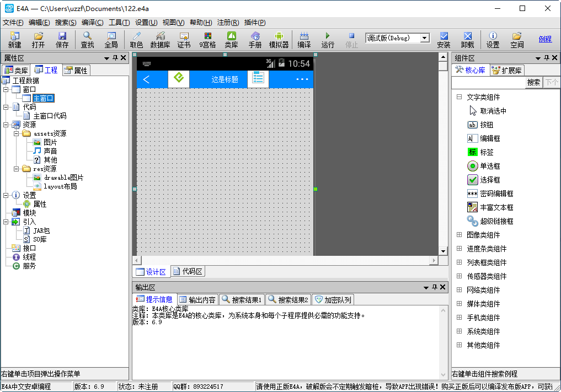The image size is (561, 392).
Task: Open the 9宫格 nine-patch tool
Action: point(207,39)
